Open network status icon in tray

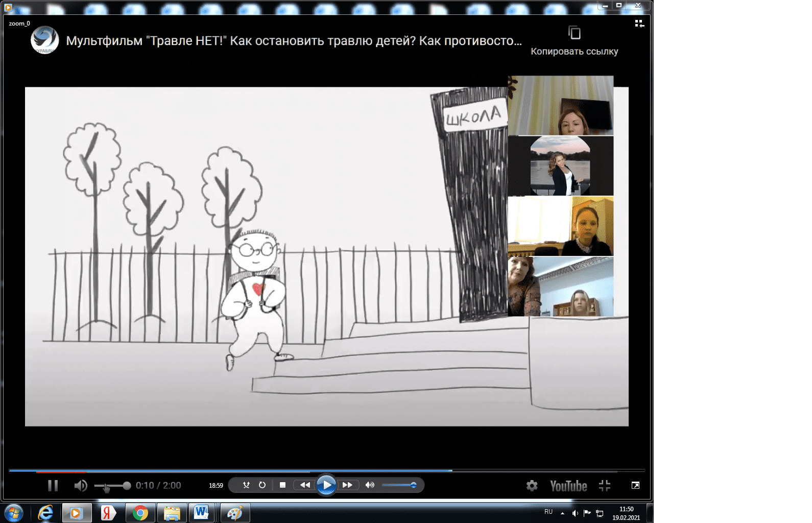click(600, 513)
